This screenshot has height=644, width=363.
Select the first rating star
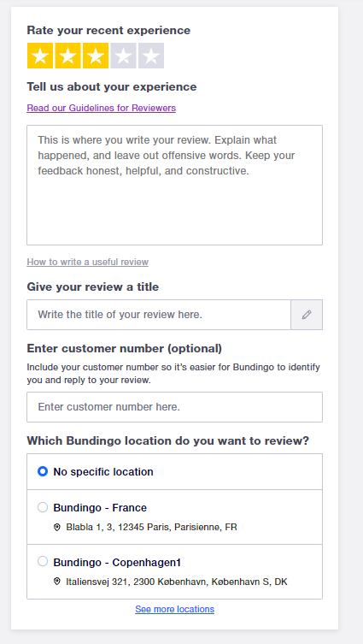point(40,56)
